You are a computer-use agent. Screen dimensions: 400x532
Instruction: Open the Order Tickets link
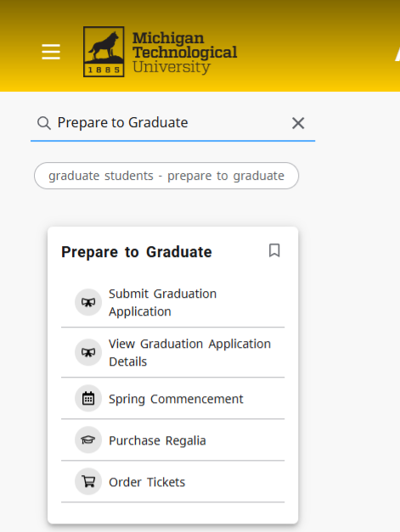147,482
